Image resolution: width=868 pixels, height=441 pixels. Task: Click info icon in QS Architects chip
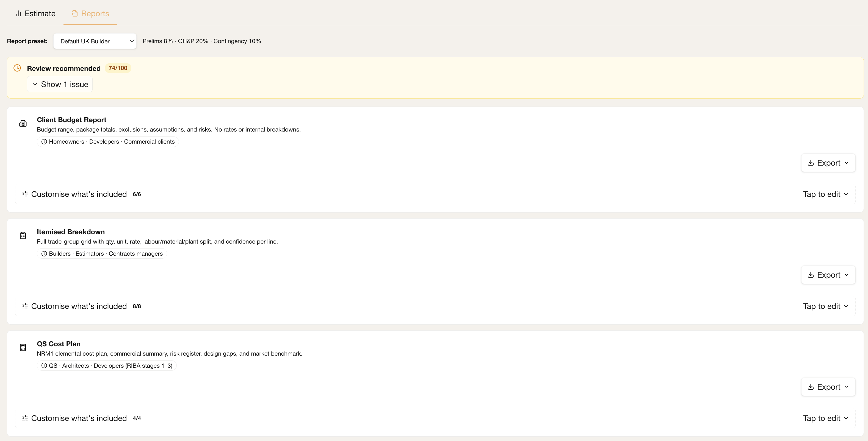pyautogui.click(x=44, y=365)
